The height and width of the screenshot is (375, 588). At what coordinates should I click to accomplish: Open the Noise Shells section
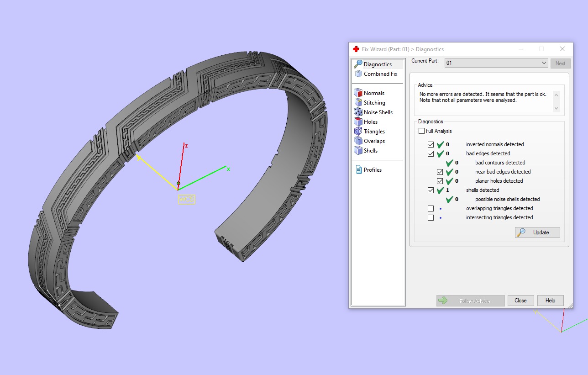point(378,112)
